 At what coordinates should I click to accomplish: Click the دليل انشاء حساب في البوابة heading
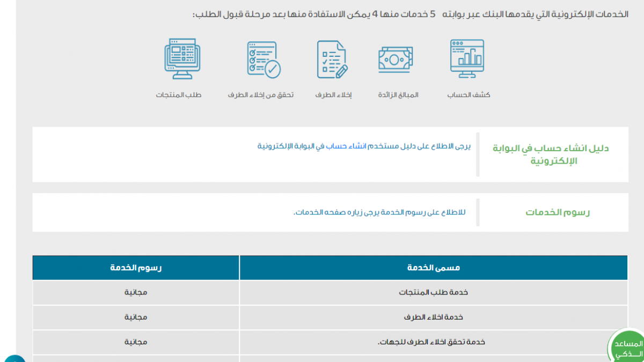tap(551, 154)
